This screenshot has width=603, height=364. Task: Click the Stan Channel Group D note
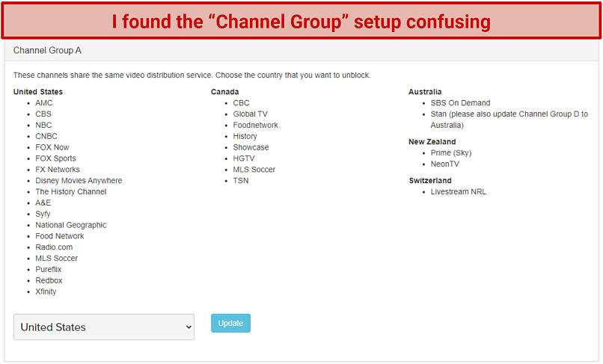coord(509,120)
